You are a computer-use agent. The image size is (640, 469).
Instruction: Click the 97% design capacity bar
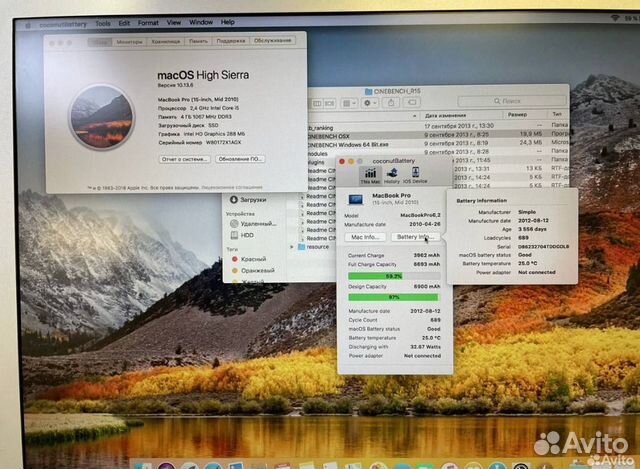pos(394,298)
